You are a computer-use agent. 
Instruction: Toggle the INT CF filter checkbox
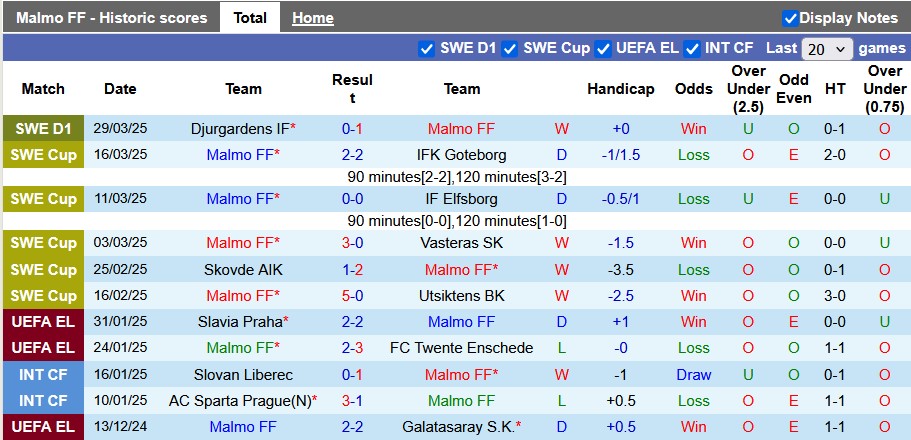691,49
